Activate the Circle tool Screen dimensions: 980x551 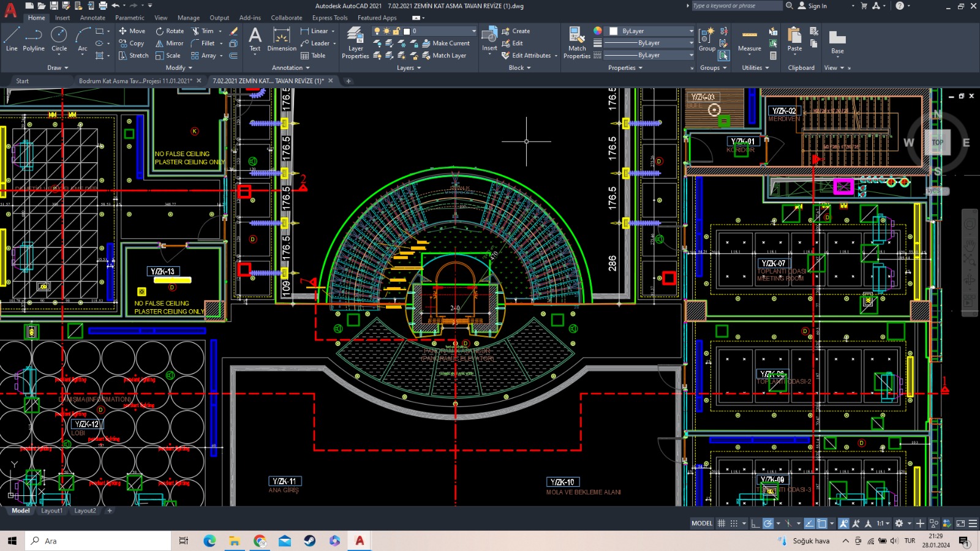[59, 39]
